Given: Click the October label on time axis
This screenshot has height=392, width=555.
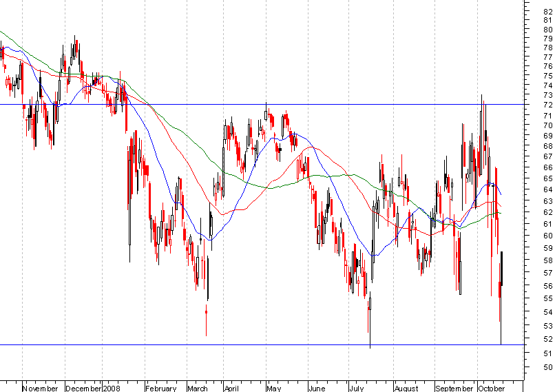Looking at the screenshot, I should click(x=491, y=388).
